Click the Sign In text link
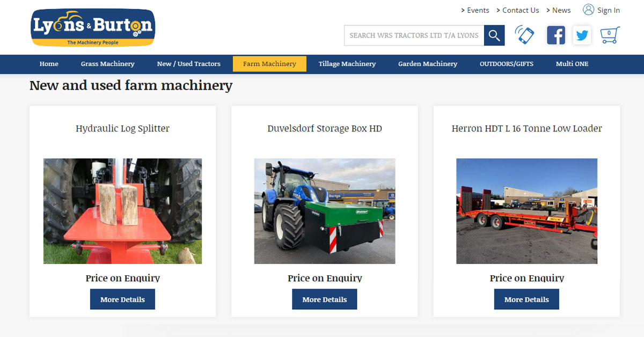 (609, 10)
